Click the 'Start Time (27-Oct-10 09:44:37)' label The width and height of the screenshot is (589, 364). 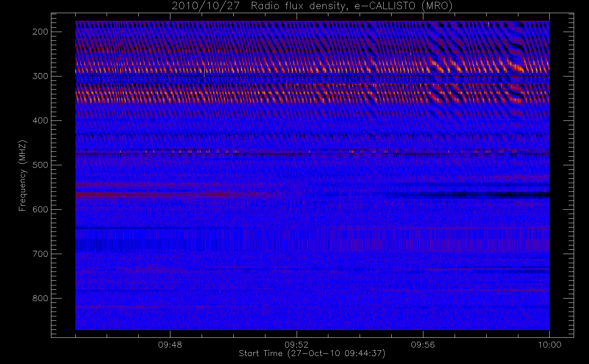(312, 353)
